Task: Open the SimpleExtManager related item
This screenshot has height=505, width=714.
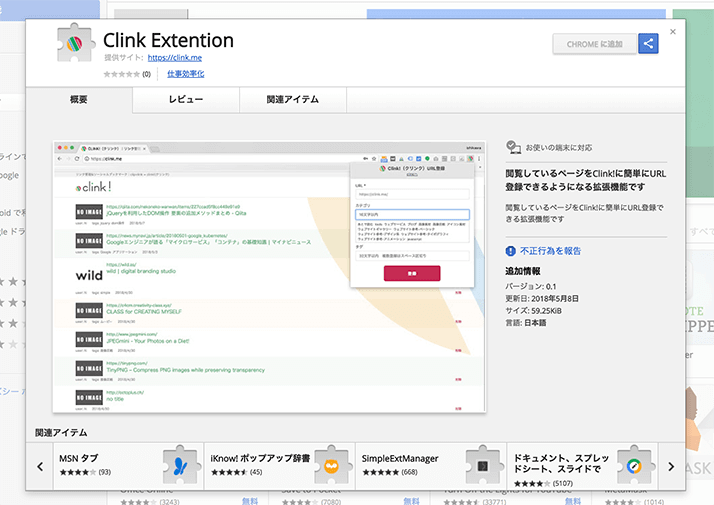Action: [x=431, y=466]
